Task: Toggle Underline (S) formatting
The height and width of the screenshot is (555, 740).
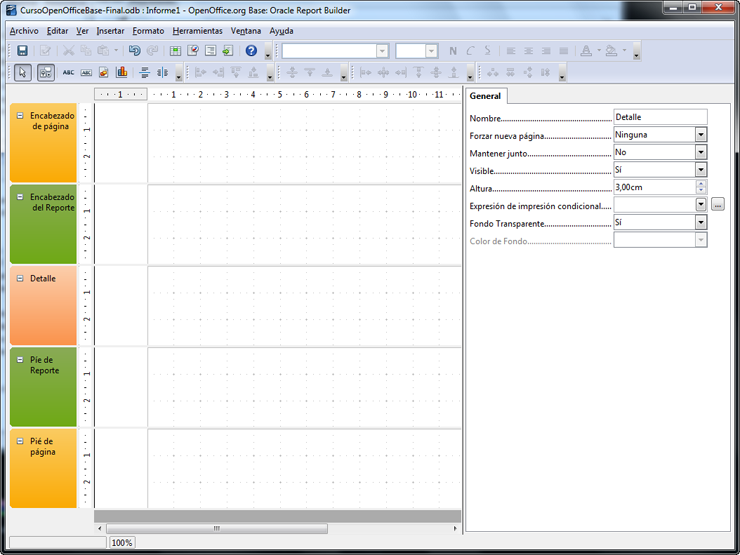Action: (488, 50)
